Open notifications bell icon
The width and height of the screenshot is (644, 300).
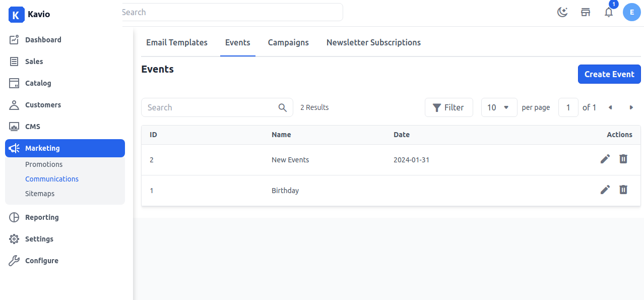(x=609, y=12)
